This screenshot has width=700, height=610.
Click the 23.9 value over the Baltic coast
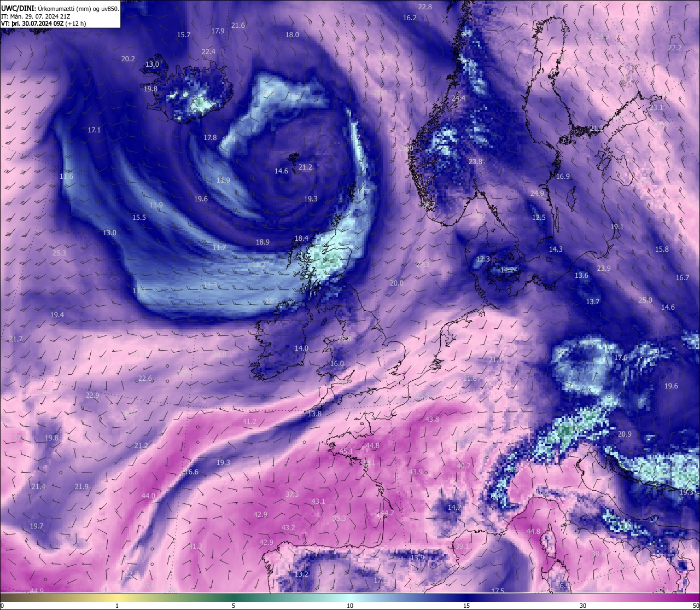pos(604,269)
